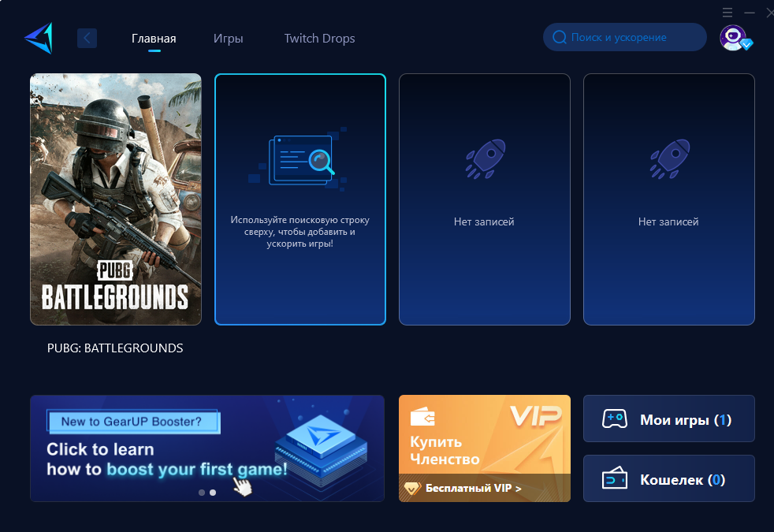The height and width of the screenshot is (532, 774).
Task: Click Нет записей in the fourth card
Action: point(668,222)
